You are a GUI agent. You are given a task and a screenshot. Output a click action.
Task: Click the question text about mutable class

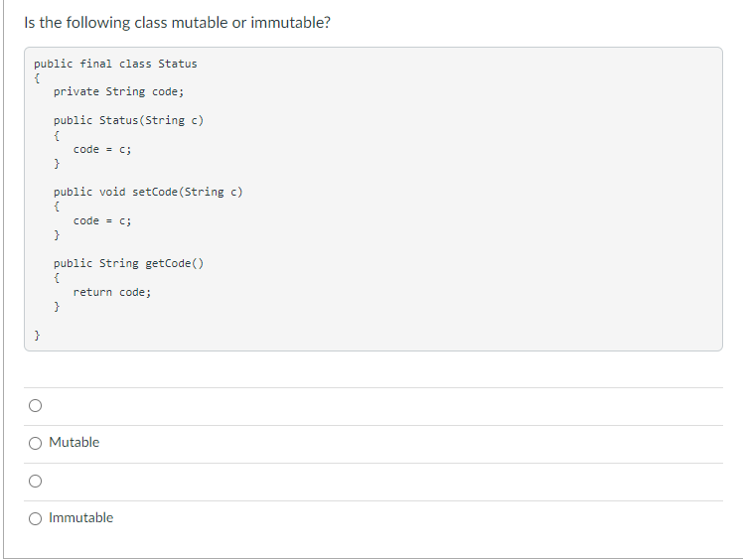point(177,22)
